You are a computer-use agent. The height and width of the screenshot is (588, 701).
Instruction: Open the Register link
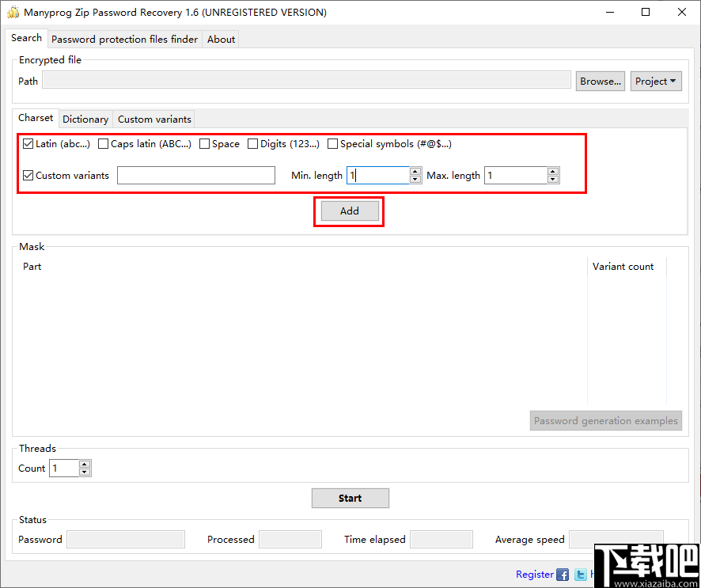pos(534,574)
